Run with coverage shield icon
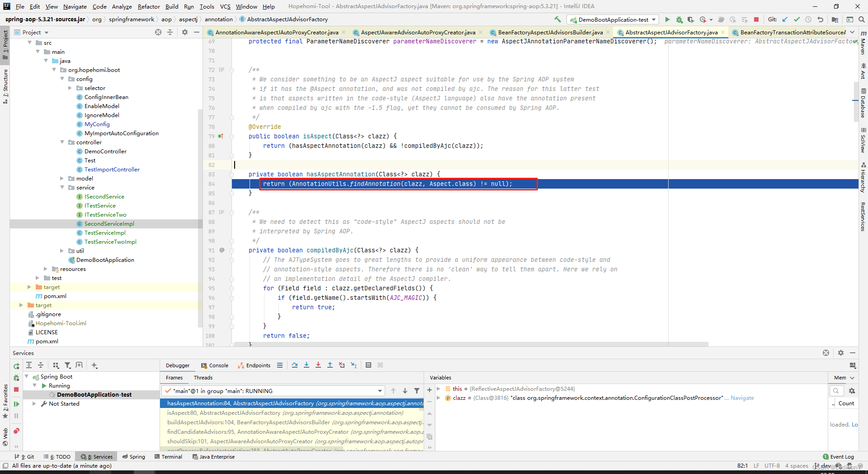 (690, 19)
